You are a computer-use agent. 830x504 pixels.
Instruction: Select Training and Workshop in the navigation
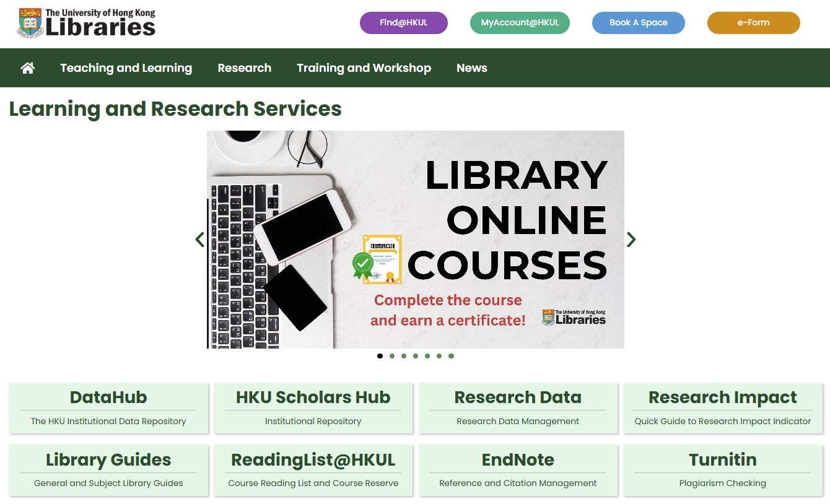click(364, 67)
